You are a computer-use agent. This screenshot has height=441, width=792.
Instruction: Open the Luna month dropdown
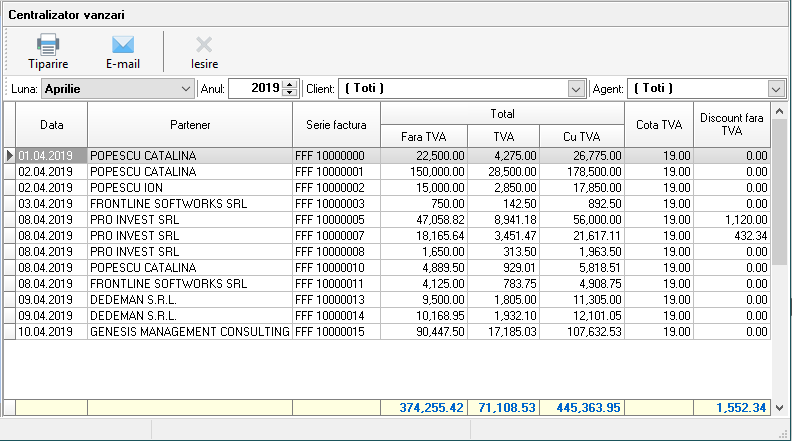pos(185,89)
